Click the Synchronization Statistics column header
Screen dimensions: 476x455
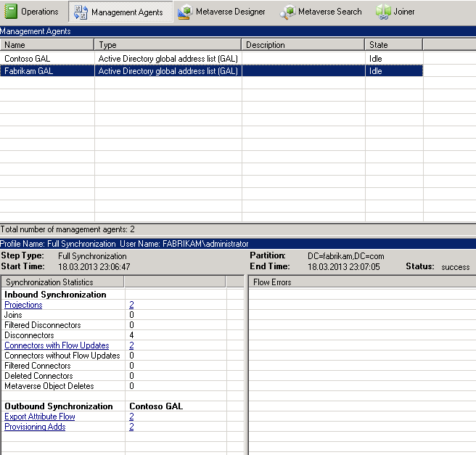click(x=63, y=282)
